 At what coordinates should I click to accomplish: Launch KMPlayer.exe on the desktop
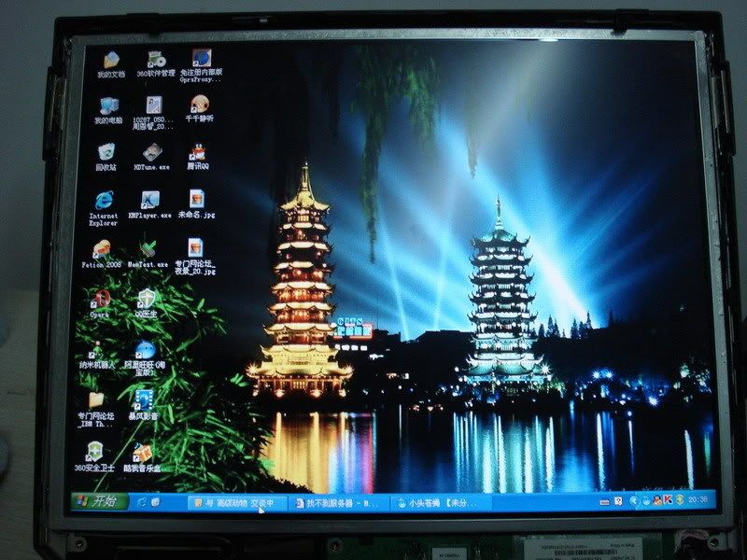click(149, 200)
